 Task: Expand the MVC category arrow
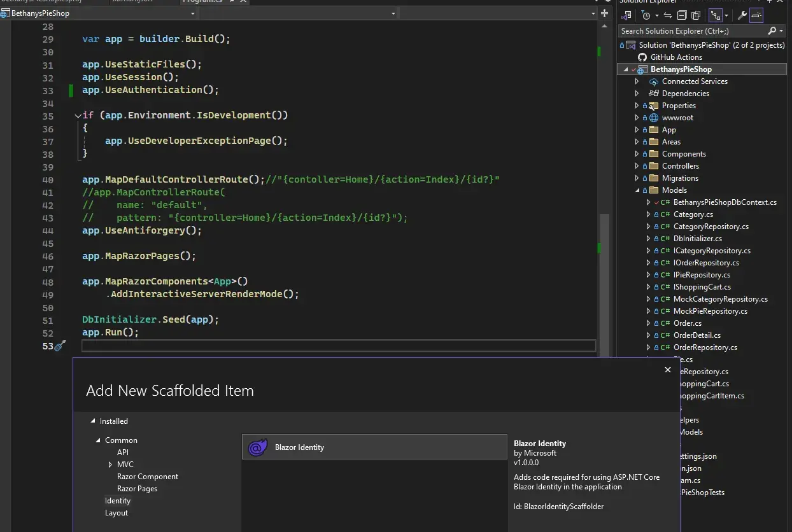110,465
